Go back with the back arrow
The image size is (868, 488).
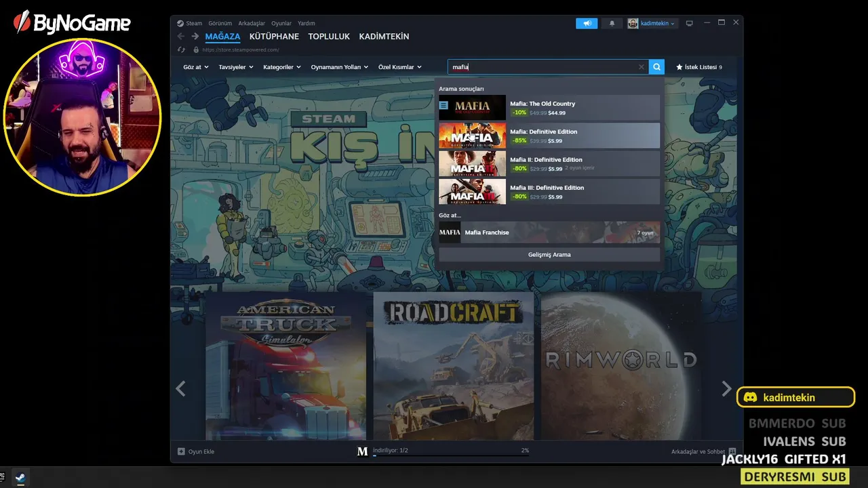point(181,37)
